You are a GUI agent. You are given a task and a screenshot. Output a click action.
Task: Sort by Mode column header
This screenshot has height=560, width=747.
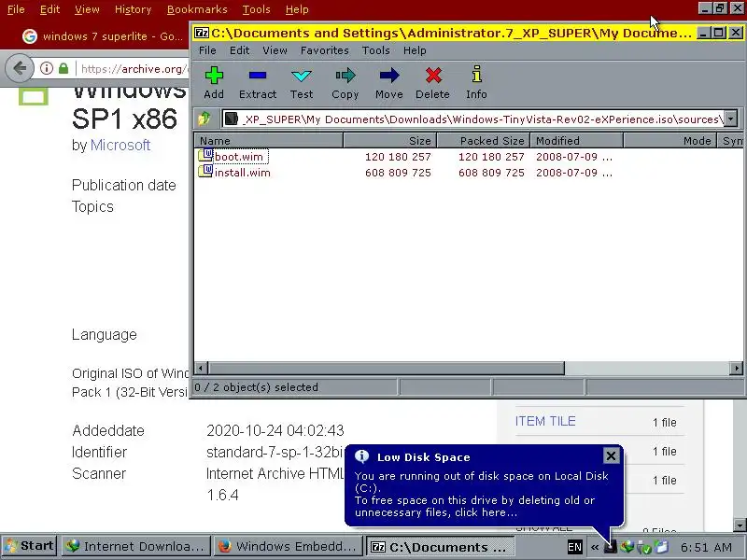click(x=669, y=141)
